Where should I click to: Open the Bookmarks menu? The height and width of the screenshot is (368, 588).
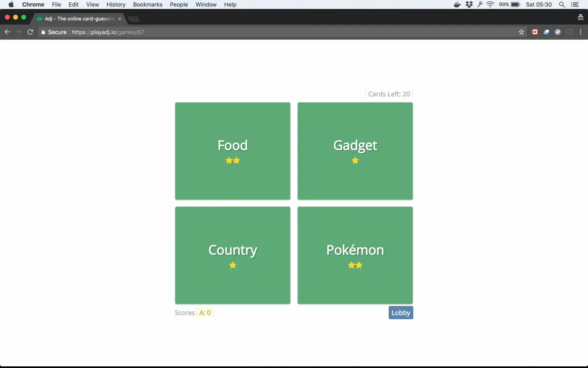pyautogui.click(x=148, y=4)
